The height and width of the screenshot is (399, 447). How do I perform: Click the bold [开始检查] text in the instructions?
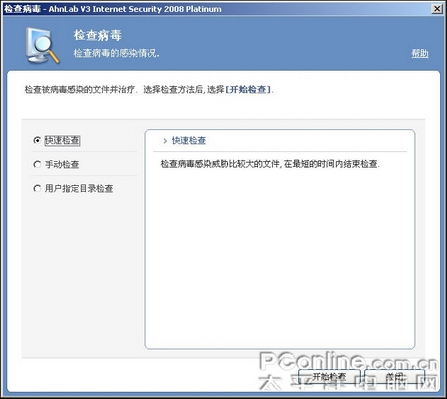249,89
